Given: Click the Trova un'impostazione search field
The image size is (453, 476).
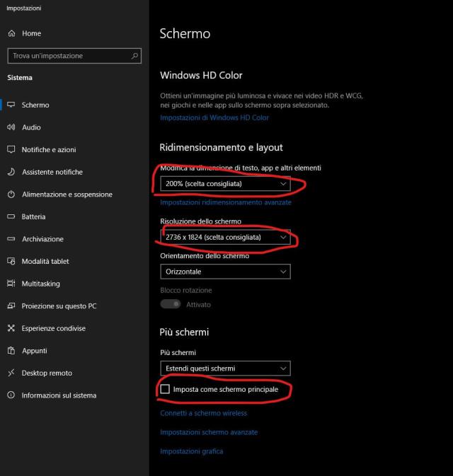Looking at the screenshot, I should pyautogui.click(x=67, y=56).
